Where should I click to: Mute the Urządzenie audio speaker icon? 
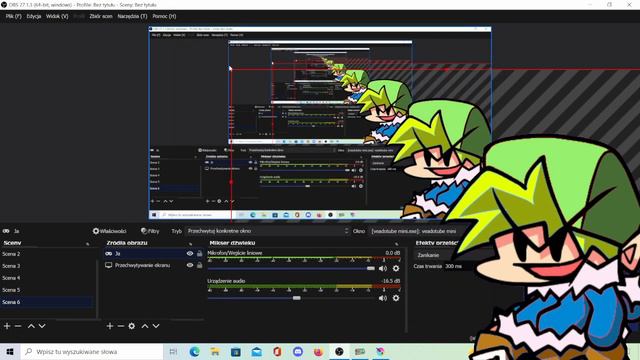tap(383, 298)
